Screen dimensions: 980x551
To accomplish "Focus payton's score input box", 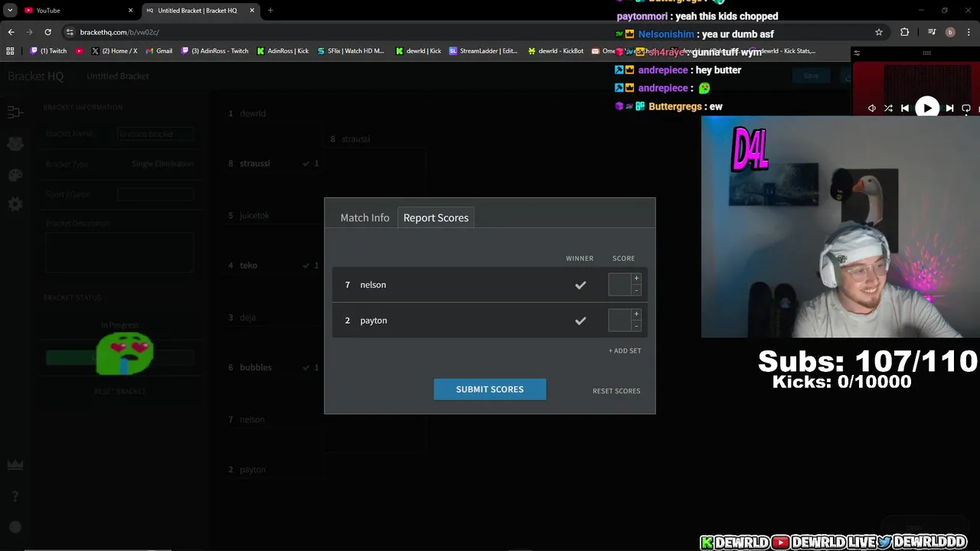I will click(619, 321).
